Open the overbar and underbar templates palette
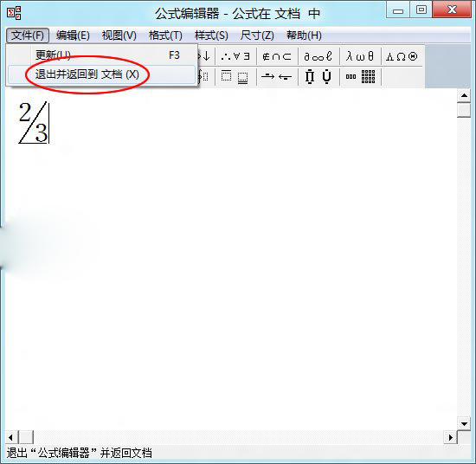Viewport: 476px width, 464px height. [235, 76]
